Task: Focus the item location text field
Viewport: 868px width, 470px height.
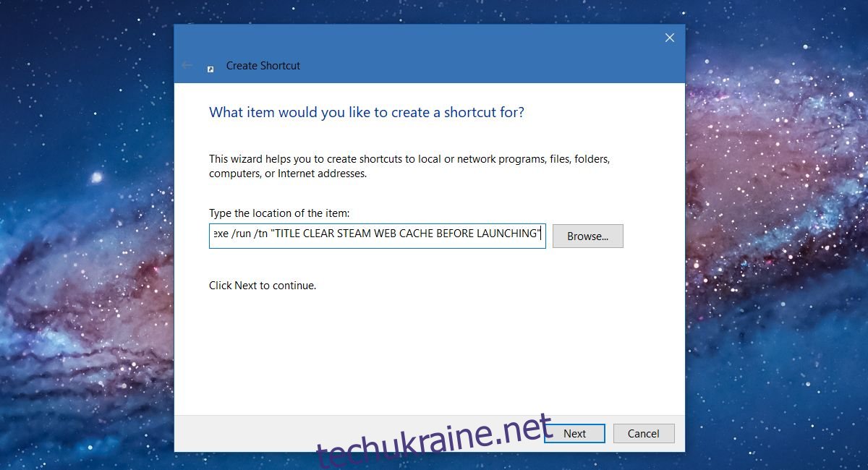Action: pyautogui.click(x=377, y=236)
